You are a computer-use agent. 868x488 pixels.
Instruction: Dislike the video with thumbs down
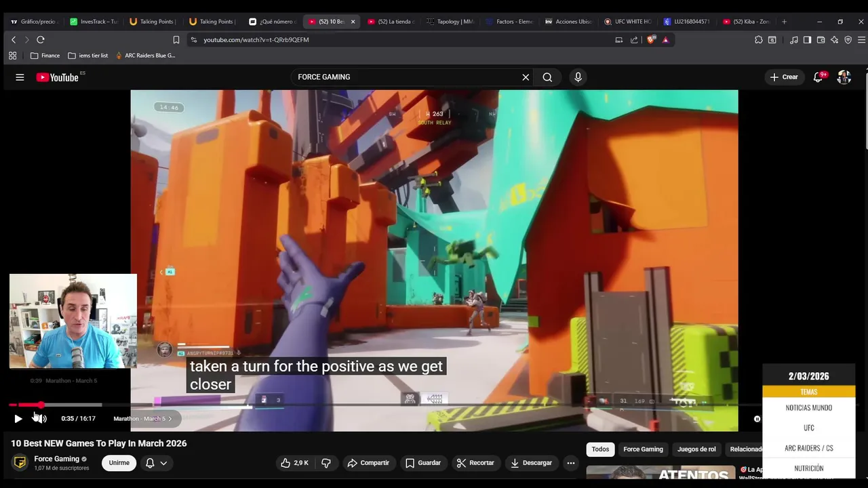point(326,463)
